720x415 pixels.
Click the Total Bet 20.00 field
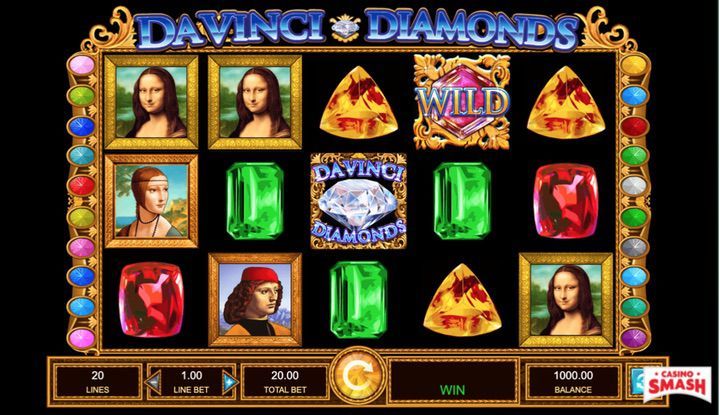(x=285, y=381)
